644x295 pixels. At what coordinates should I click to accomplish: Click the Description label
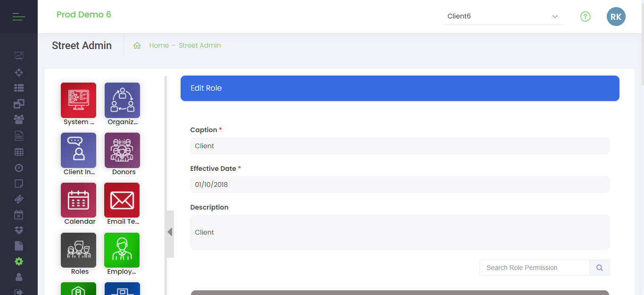(209, 207)
